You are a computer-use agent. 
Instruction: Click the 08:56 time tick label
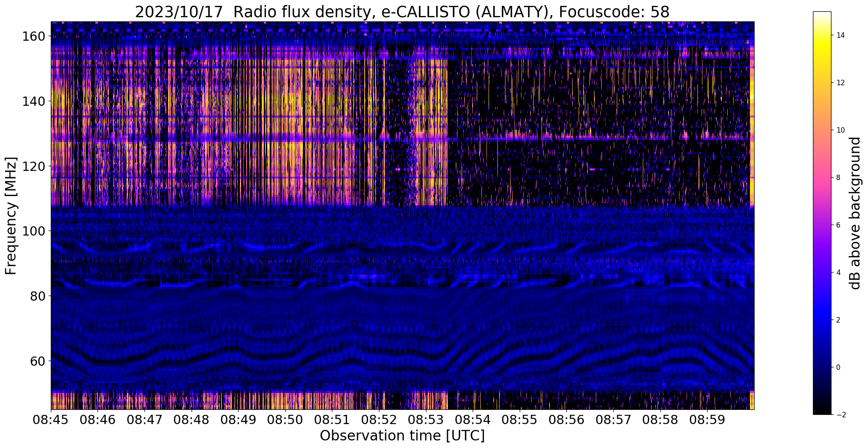[566, 420]
